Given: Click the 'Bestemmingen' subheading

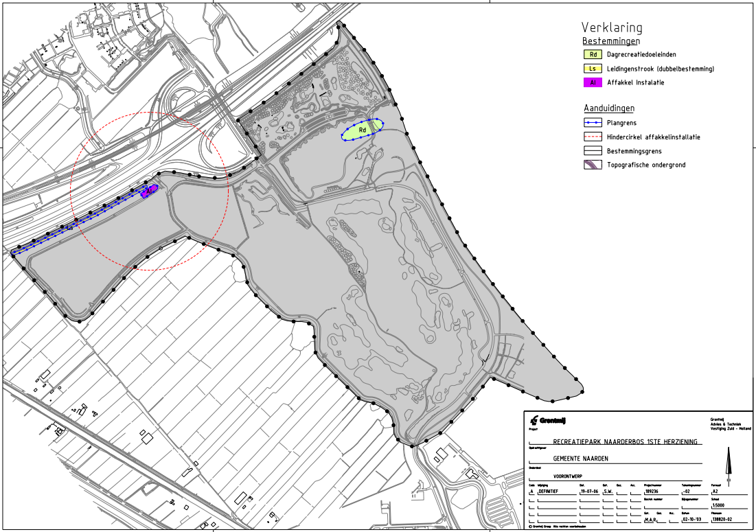Looking at the screenshot, I should pyautogui.click(x=611, y=41).
